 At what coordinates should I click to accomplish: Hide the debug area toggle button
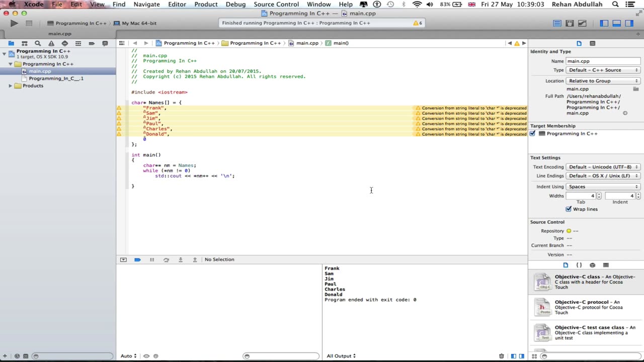pyautogui.click(x=123, y=259)
